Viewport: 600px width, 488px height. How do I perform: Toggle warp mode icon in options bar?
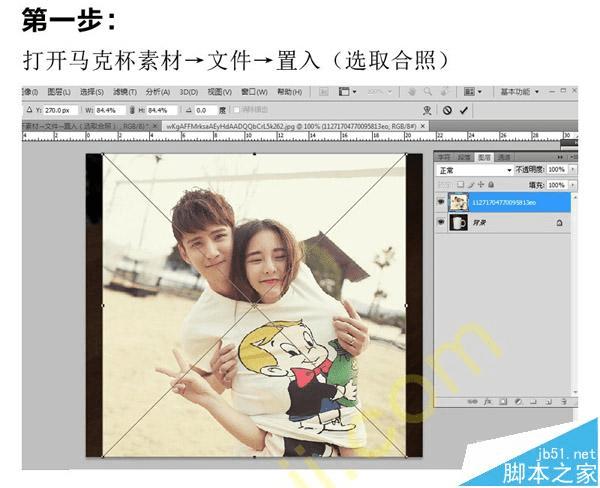[427, 111]
